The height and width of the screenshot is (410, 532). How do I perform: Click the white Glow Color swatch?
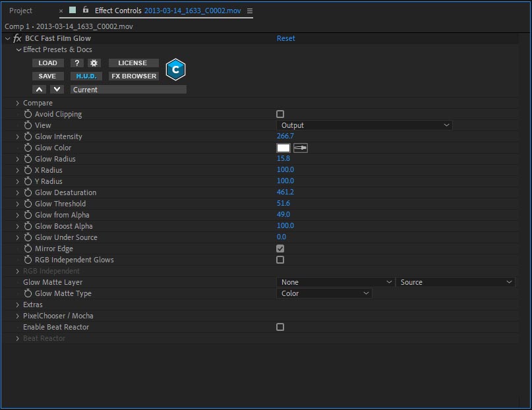[x=283, y=148]
